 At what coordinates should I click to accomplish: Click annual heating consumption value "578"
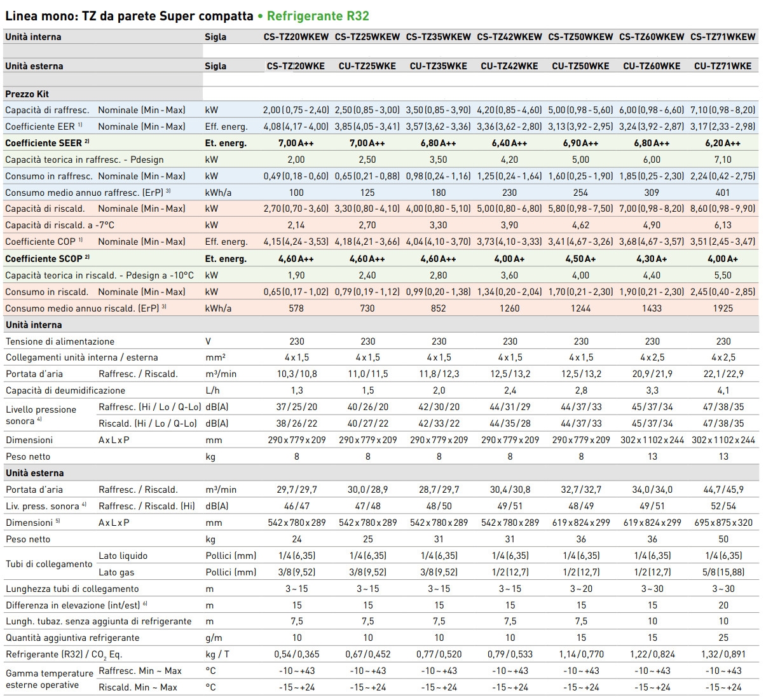point(296,308)
